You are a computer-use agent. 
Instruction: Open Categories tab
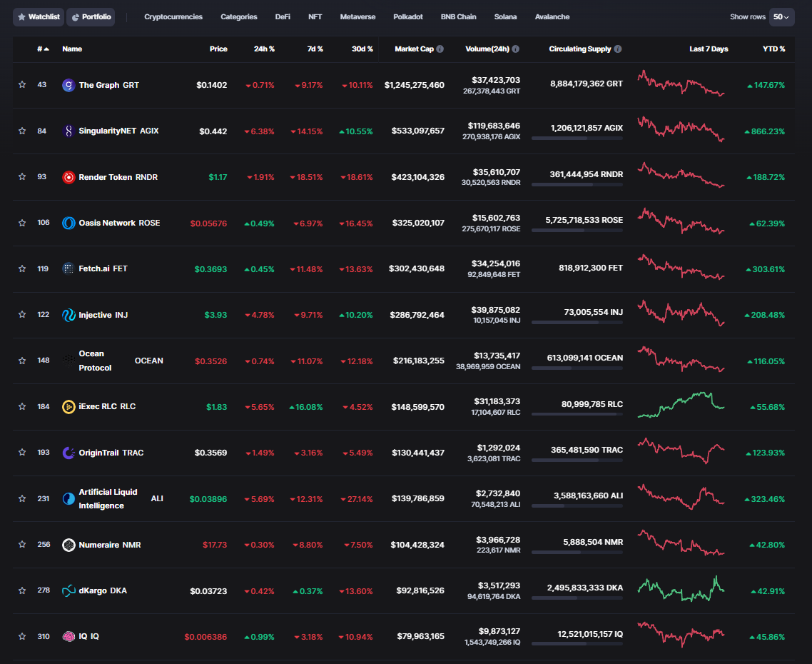coord(239,17)
